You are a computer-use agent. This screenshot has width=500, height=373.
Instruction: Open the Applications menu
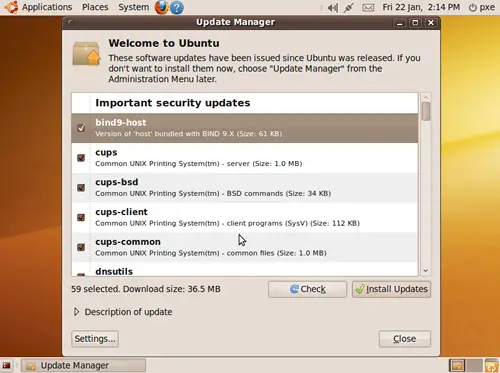pyautogui.click(x=47, y=7)
